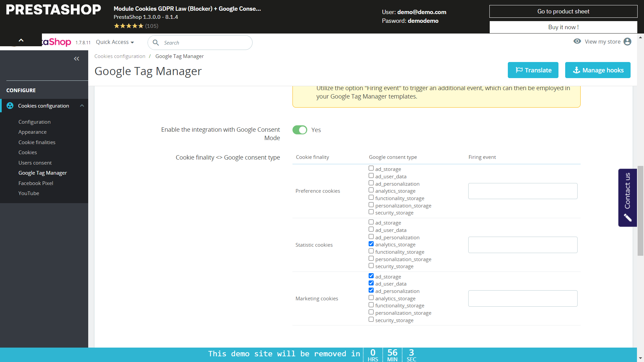Image resolution: width=644 pixels, height=362 pixels.
Task: Click the eye icon beside View my store
Action: coord(577,41)
